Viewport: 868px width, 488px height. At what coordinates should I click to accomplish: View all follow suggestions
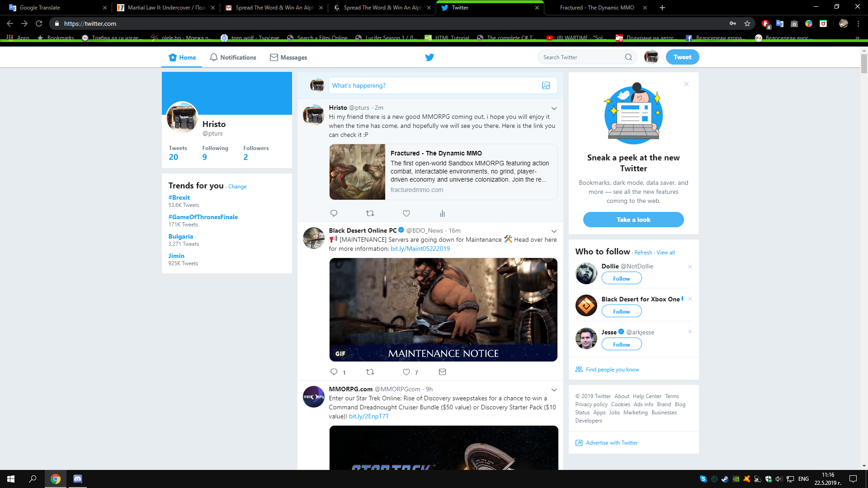coord(665,253)
